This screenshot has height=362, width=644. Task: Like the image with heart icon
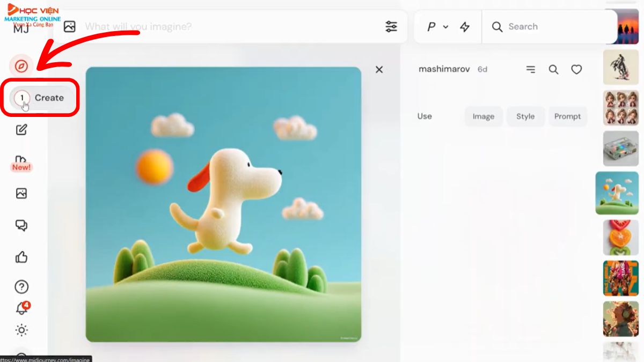[x=576, y=69]
